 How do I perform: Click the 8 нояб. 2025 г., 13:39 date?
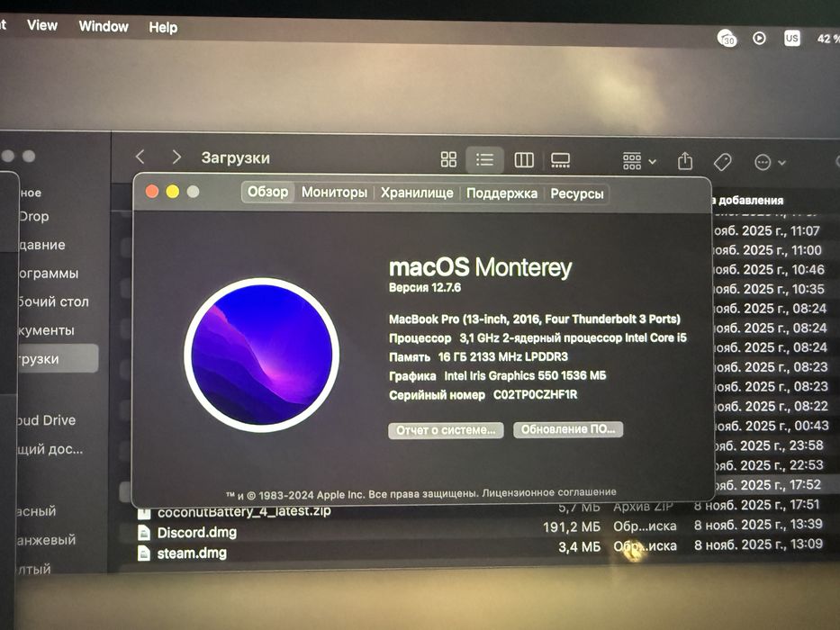758,525
